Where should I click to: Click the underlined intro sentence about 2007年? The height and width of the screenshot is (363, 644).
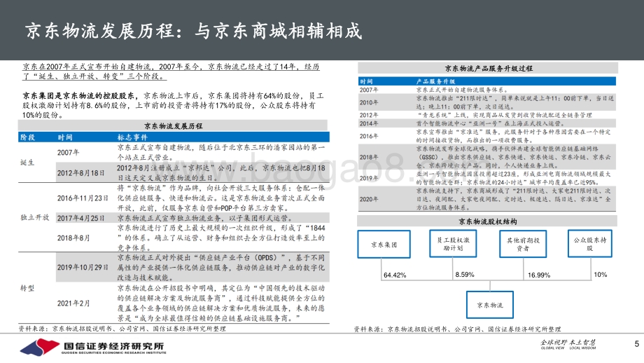pos(171,71)
